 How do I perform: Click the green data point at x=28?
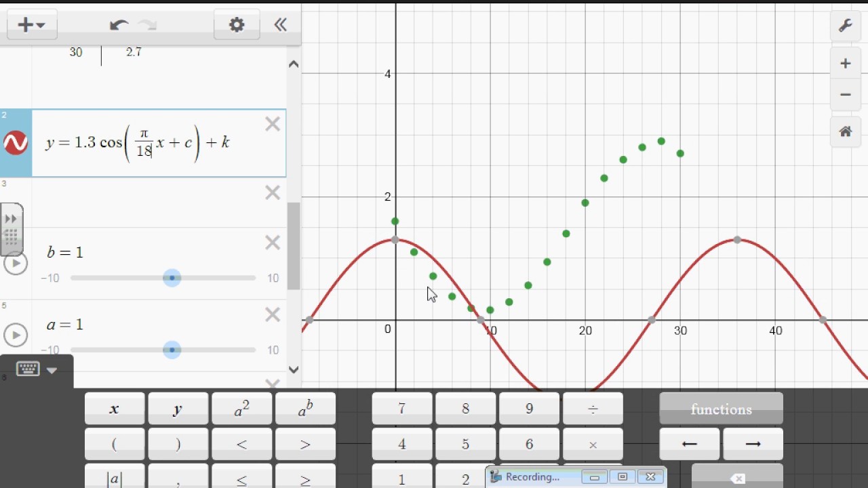pos(661,141)
